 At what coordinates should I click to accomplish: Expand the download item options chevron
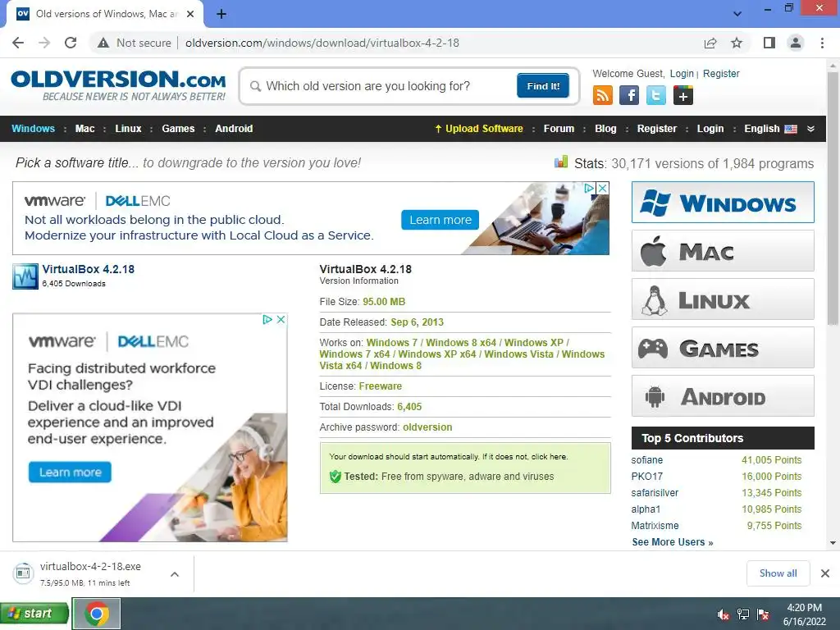(x=175, y=573)
